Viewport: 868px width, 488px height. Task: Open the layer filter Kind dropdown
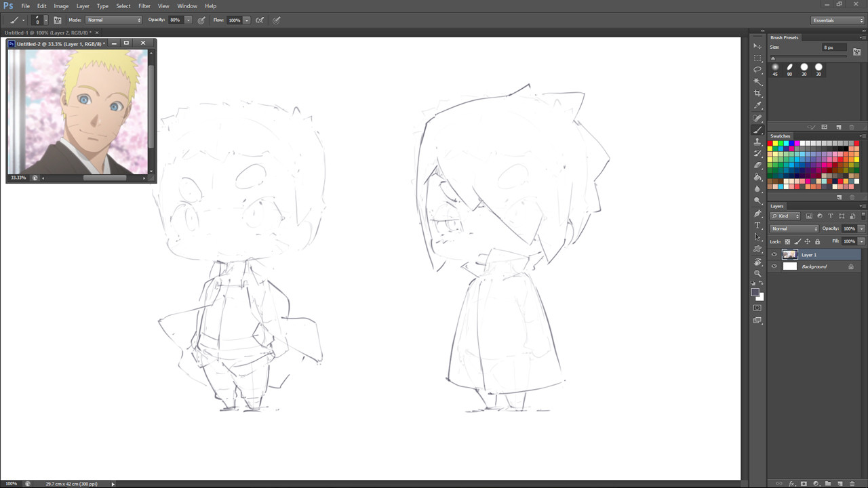click(785, 216)
